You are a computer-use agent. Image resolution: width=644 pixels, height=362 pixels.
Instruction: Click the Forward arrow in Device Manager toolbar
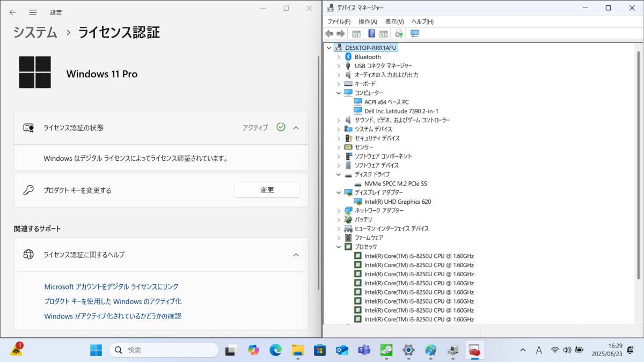341,34
